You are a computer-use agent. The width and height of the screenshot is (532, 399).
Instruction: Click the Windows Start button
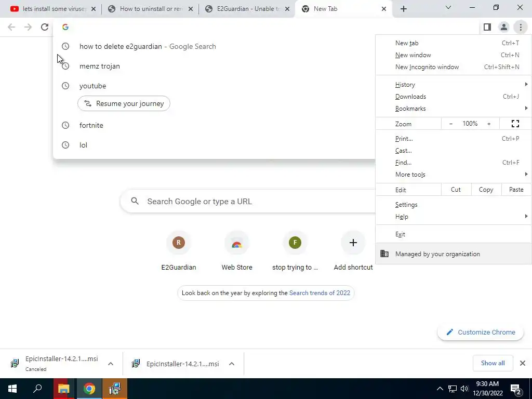click(12, 389)
